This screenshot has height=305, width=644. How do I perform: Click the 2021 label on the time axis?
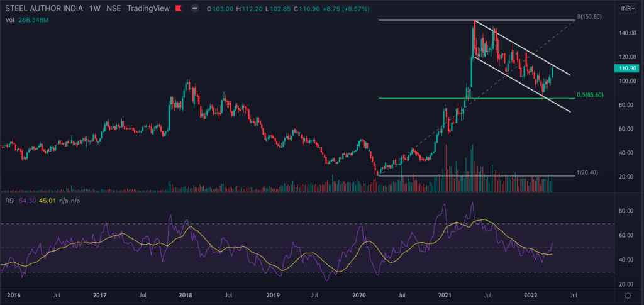coord(446,295)
